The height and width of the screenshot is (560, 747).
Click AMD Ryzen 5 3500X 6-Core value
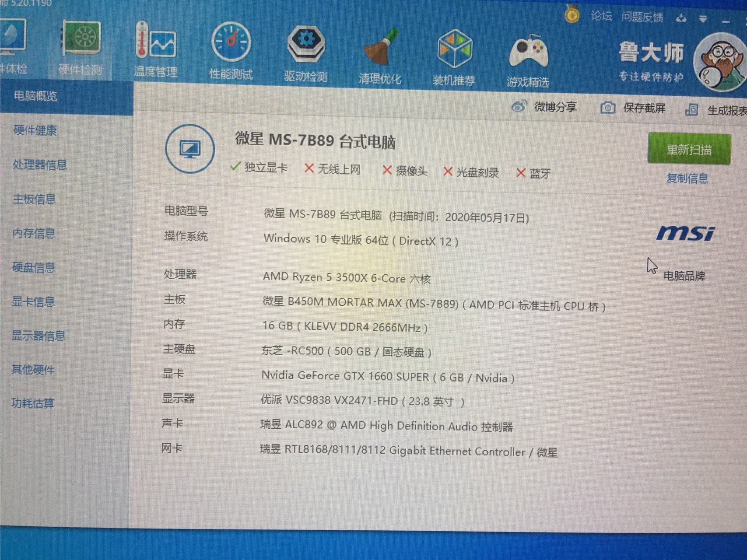coord(347,277)
